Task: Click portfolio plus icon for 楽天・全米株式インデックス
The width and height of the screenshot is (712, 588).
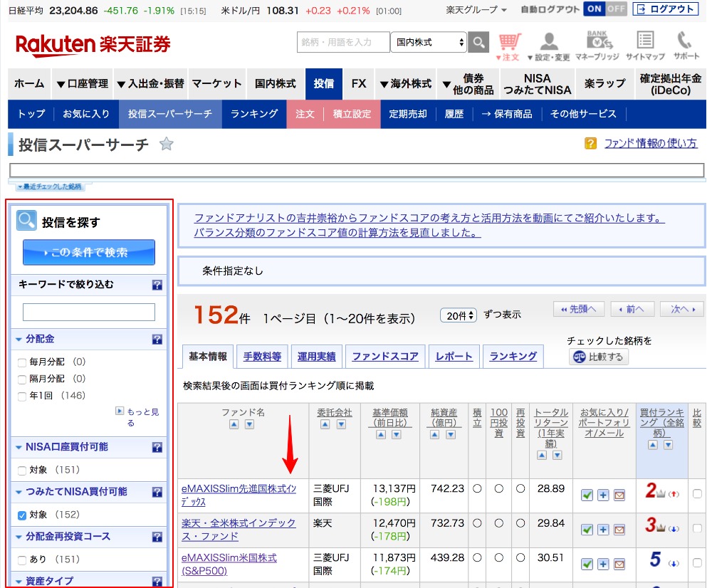Action: pyautogui.click(x=603, y=530)
